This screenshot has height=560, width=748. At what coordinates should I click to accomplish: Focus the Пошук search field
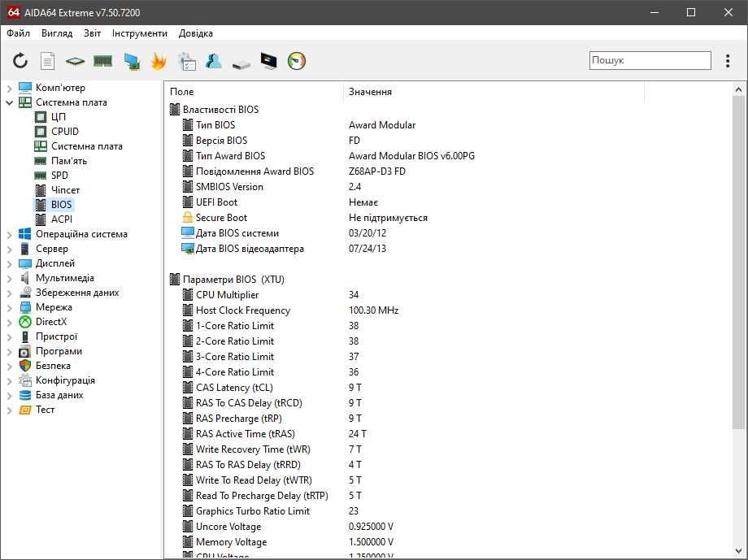650,61
